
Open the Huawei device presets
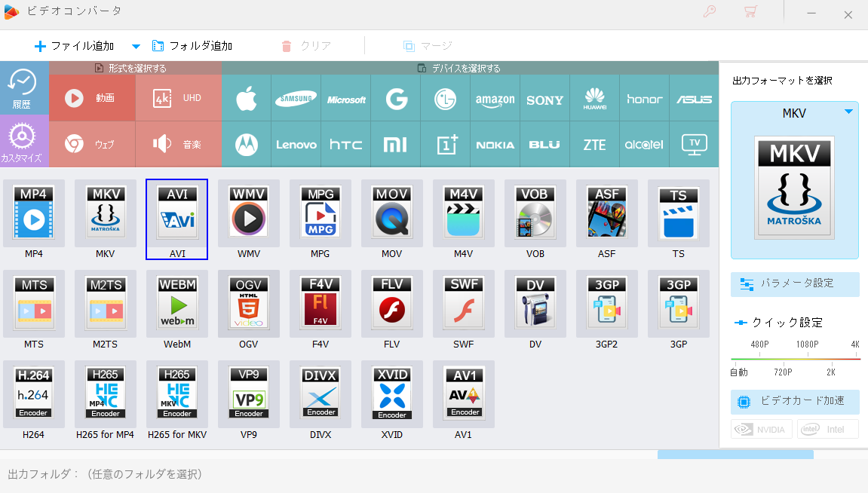(594, 98)
